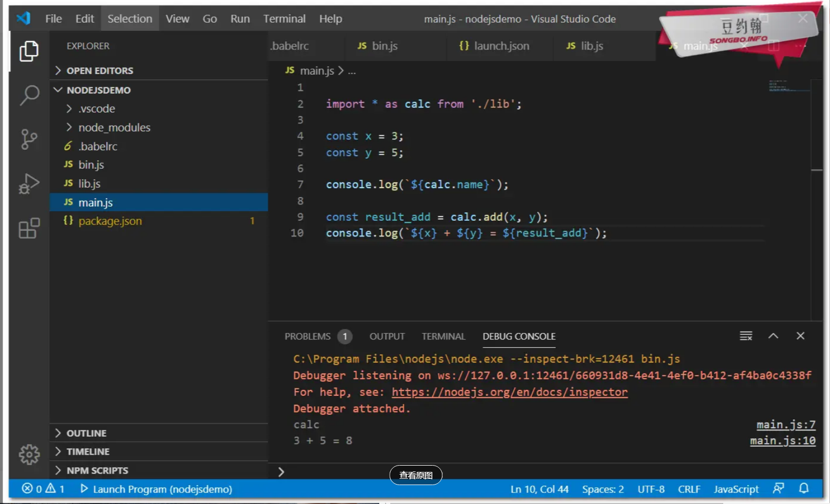Select main.js in the explorer tree
830x504 pixels.
159,202
